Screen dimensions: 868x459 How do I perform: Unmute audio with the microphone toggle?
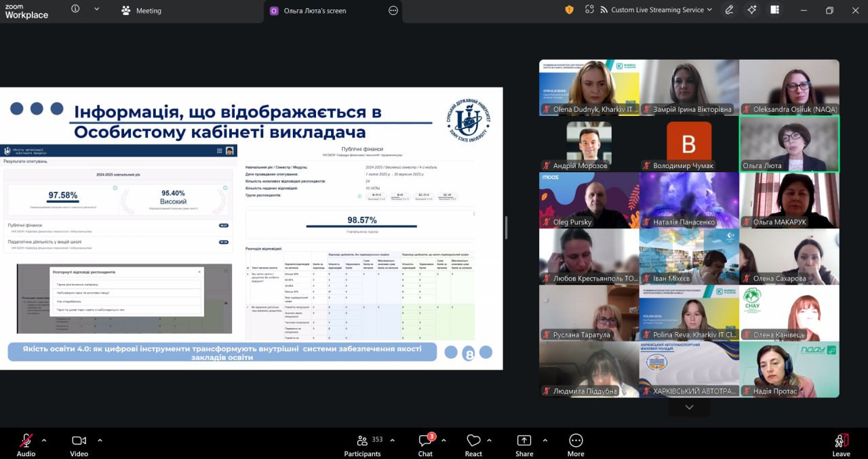(26, 445)
